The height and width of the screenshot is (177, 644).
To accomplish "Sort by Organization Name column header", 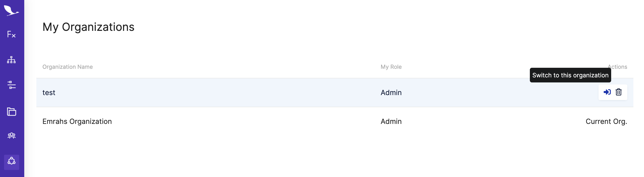I will pyautogui.click(x=67, y=67).
